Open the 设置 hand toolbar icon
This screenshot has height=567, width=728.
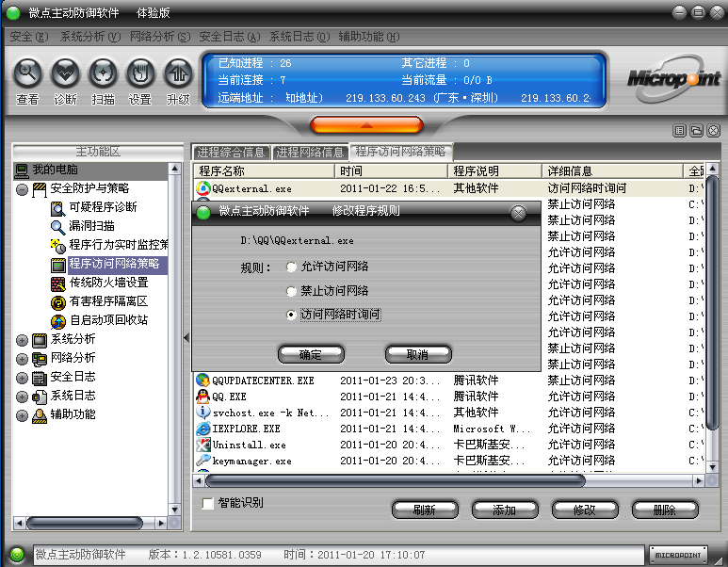(140, 73)
